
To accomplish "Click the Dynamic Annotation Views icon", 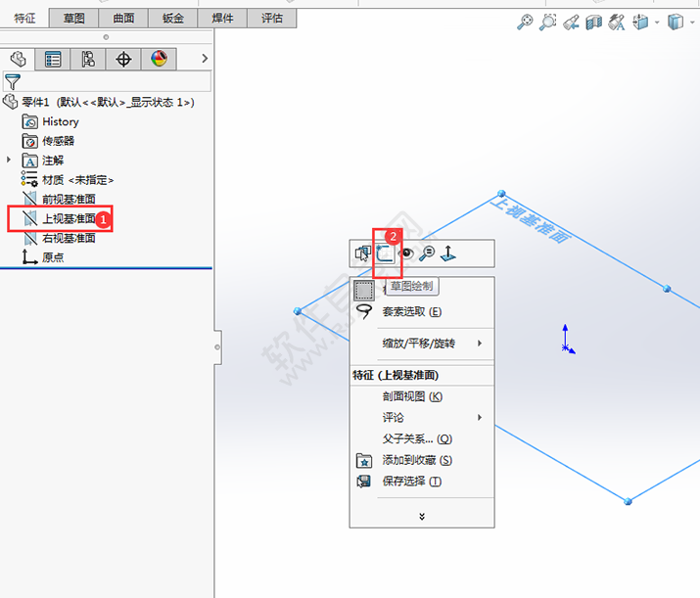I will pos(617,23).
